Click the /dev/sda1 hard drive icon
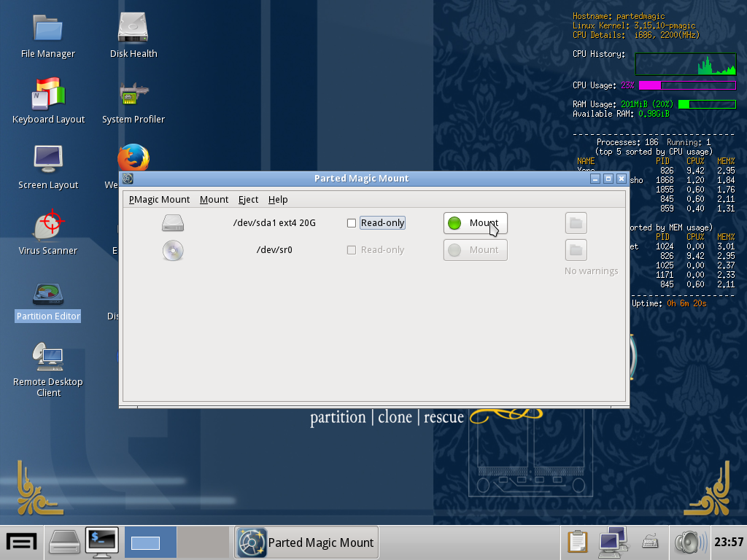 click(x=172, y=223)
